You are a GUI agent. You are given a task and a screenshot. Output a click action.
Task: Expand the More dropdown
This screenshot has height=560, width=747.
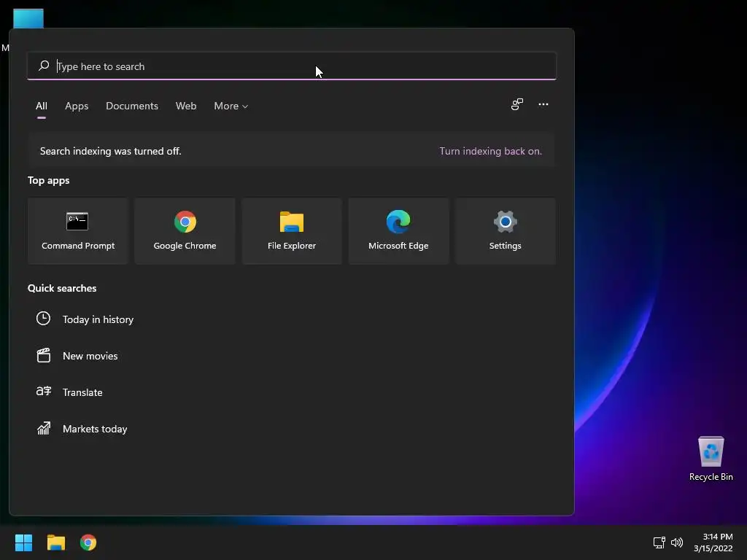231,106
